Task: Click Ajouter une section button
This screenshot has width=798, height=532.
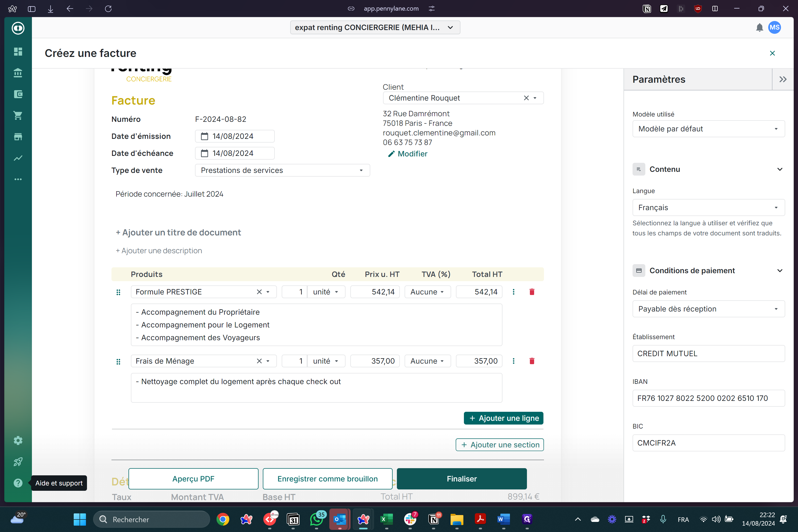Action: pos(500,445)
